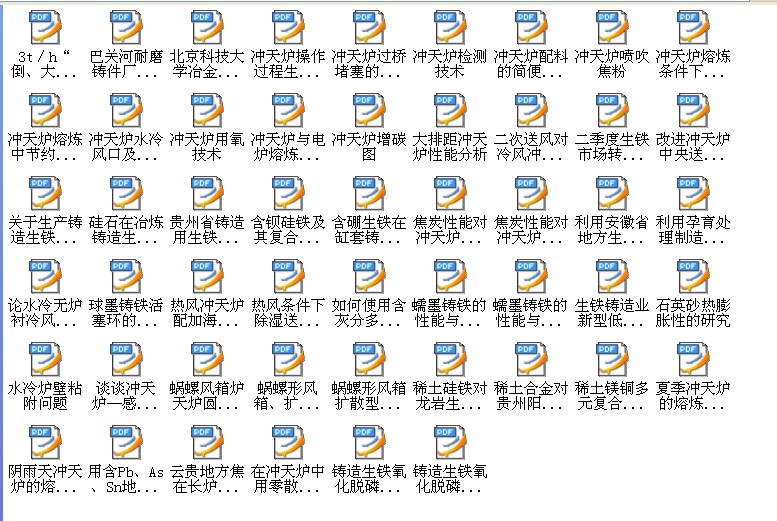
Task: Click PDF icon above 冲天炉操作过程生...
Action: click(288, 27)
